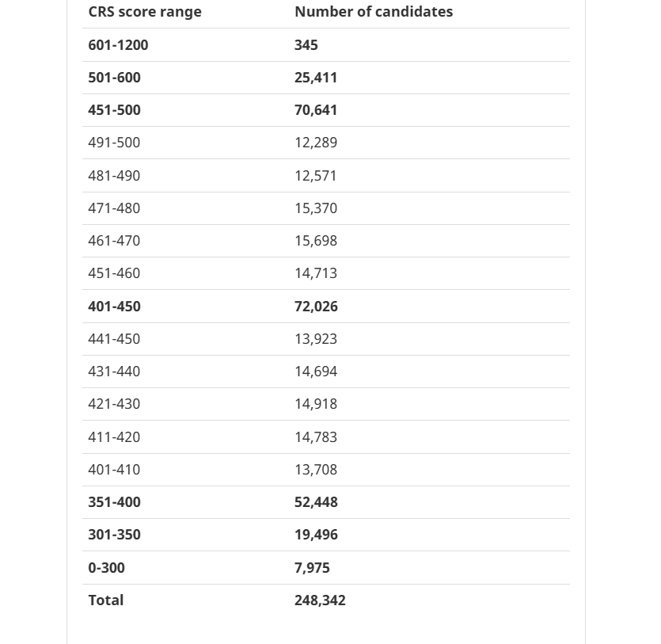Click the 13,923 candidates value
Viewport: 661px width, 644px height.
[x=316, y=339]
